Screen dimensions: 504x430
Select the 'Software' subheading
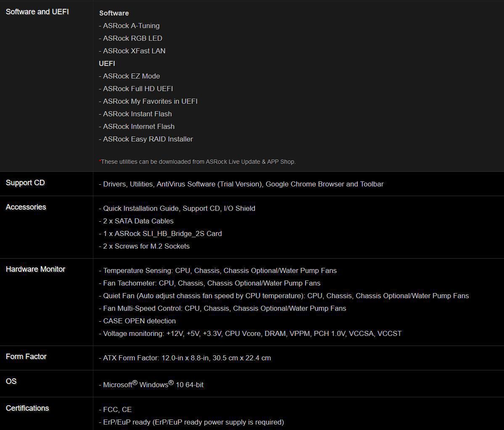pos(114,13)
